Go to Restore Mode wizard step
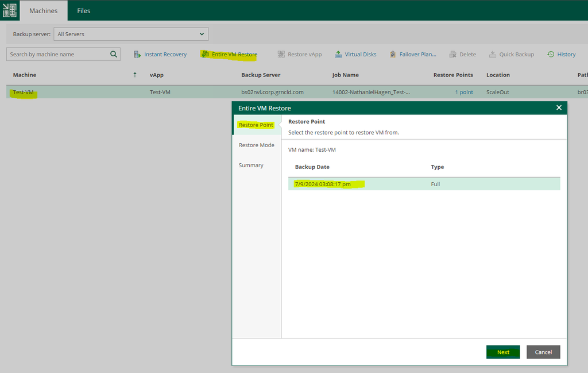This screenshot has height=373, width=588. coord(256,145)
